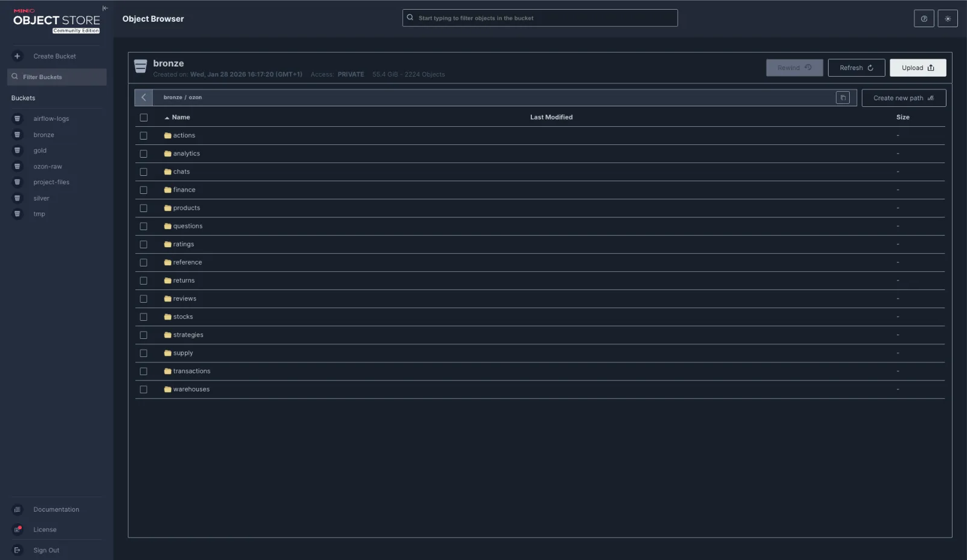Click the folder icon of actions

tap(167, 135)
